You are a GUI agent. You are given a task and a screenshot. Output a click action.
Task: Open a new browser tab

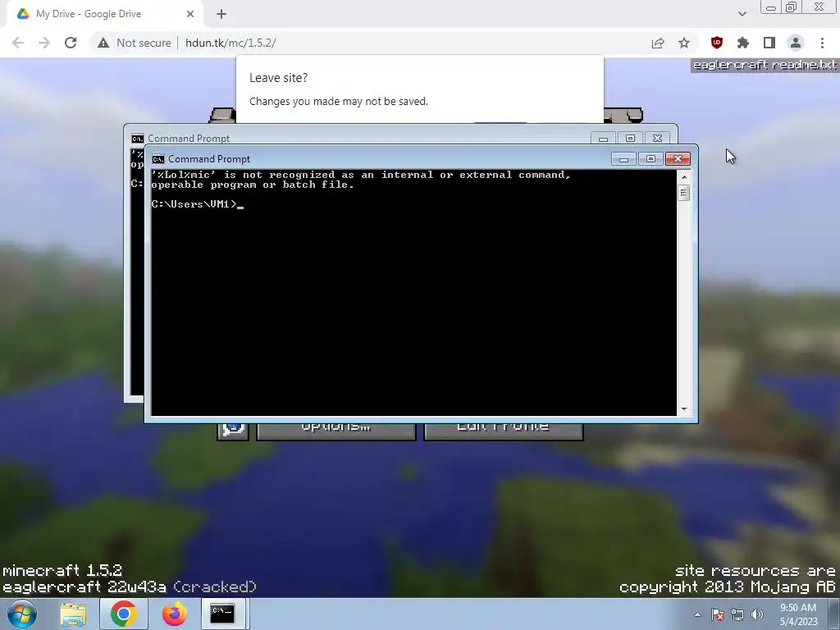[221, 14]
